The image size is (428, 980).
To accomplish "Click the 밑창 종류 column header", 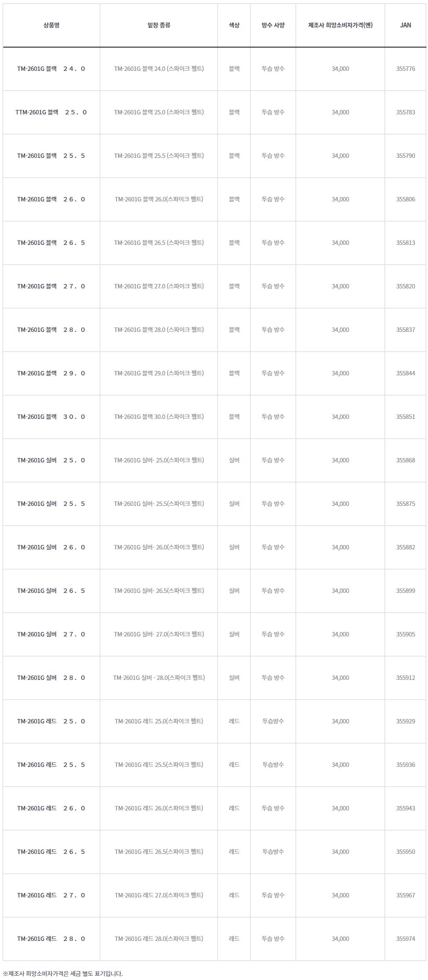I will pyautogui.click(x=159, y=25).
